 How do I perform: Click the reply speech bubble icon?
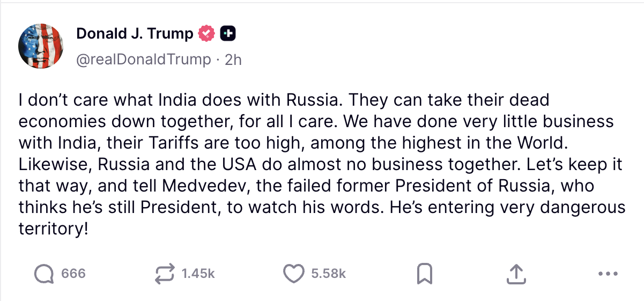coord(44,274)
